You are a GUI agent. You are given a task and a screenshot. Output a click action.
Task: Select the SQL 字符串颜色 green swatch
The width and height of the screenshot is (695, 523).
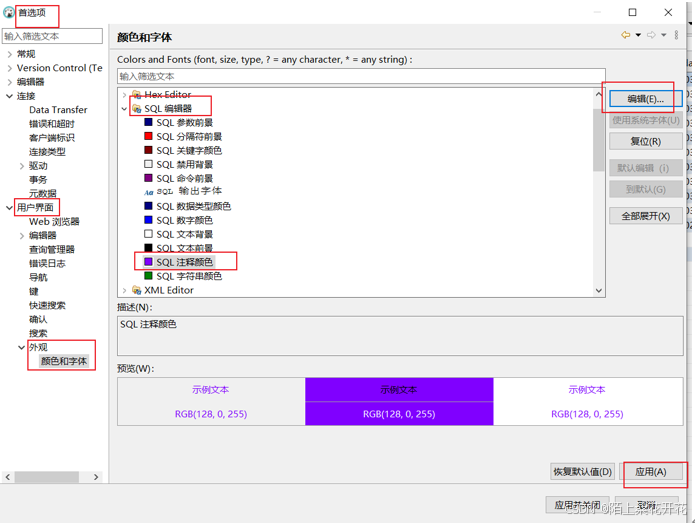[x=148, y=276]
